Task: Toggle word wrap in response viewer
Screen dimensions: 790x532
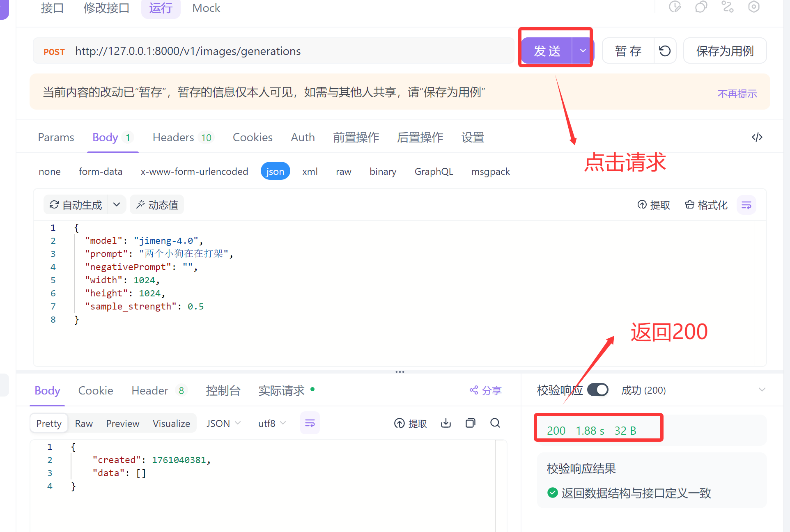Action: [310, 423]
